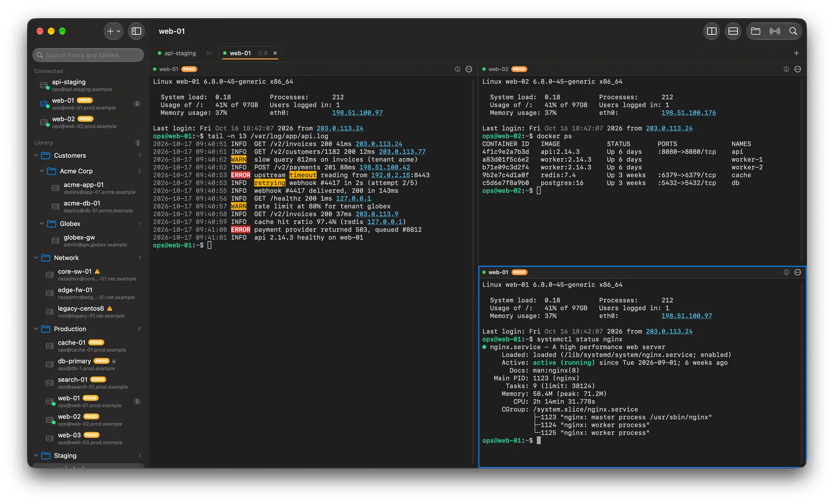Open the edge-fw-01 host

pos(88,293)
